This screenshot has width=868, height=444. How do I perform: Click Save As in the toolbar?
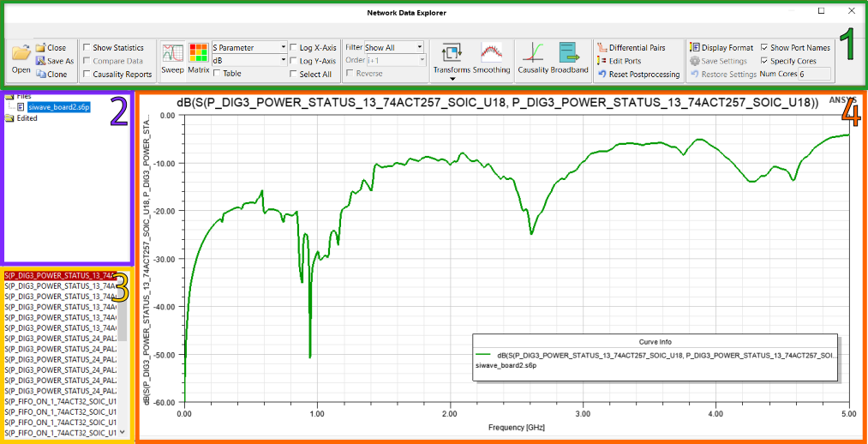(x=55, y=61)
